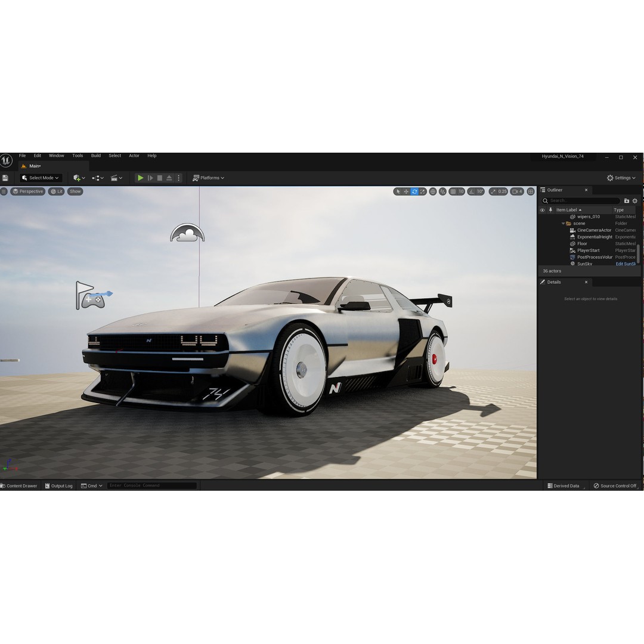The width and height of the screenshot is (644, 644).
Task: Click the Edit SunSky link
Action: (x=626, y=264)
